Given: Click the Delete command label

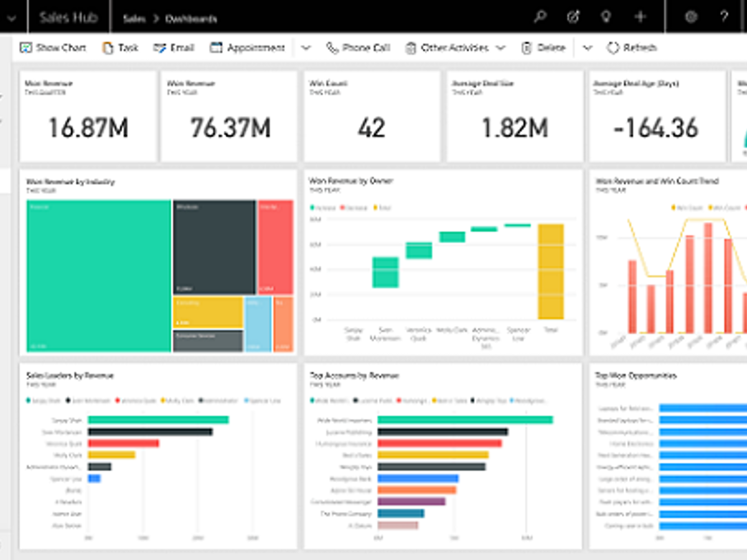Looking at the screenshot, I should click(x=552, y=48).
